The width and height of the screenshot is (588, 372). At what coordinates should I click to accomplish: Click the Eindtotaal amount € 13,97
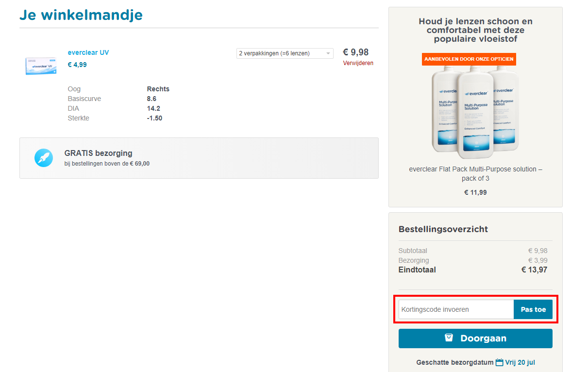tap(534, 270)
